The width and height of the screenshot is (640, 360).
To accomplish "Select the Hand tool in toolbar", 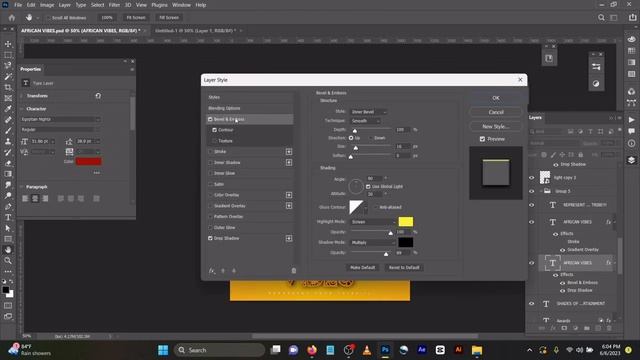I will tap(8, 250).
